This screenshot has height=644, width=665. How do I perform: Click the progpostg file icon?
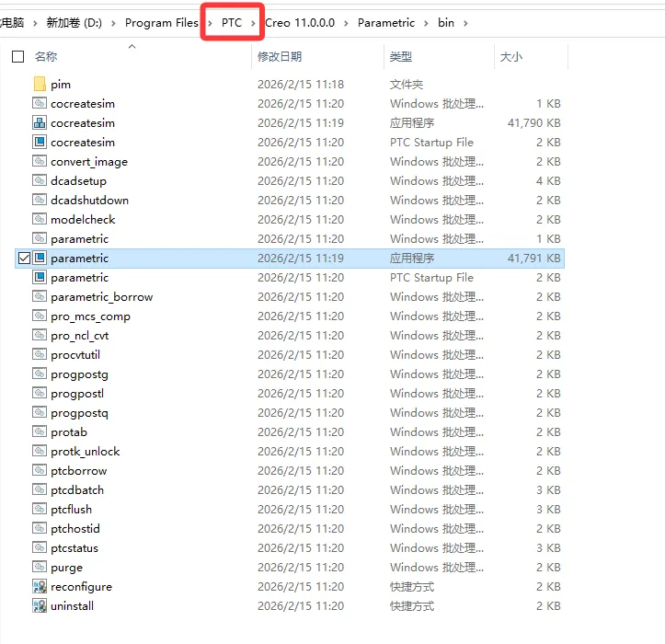pyautogui.click(x=40, y=374)
